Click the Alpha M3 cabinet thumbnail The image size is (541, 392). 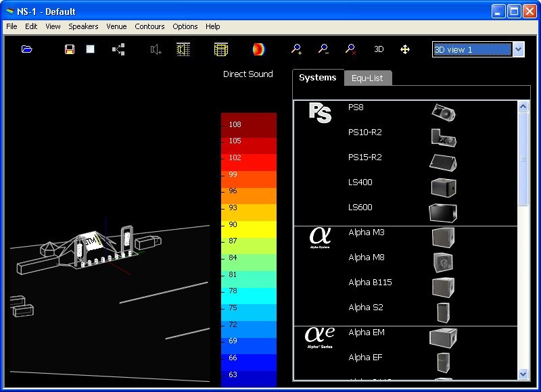click(x=443, y=237)
